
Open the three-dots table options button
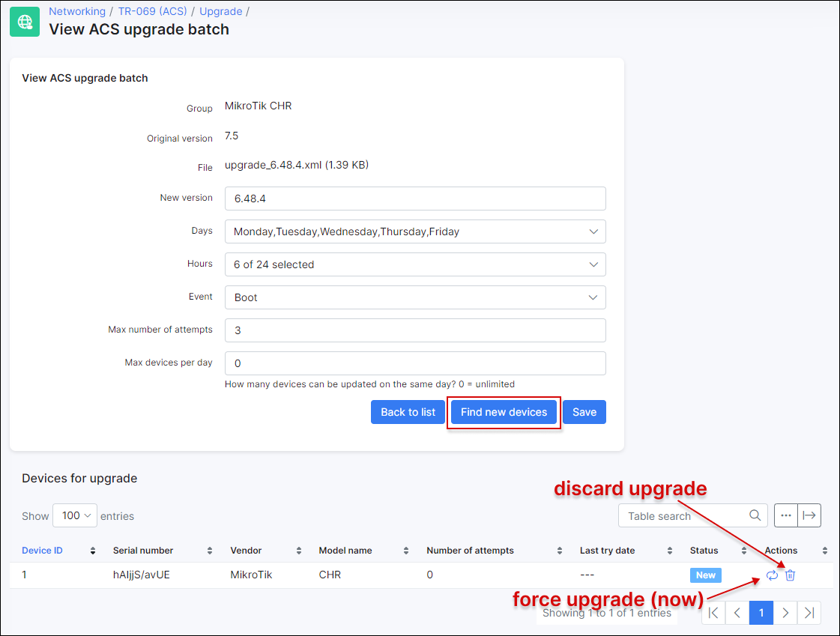click(785, 515)
